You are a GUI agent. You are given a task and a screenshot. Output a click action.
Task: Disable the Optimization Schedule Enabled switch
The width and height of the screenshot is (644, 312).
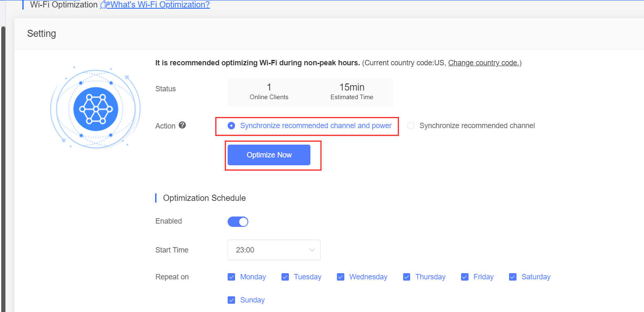point(238,221)
